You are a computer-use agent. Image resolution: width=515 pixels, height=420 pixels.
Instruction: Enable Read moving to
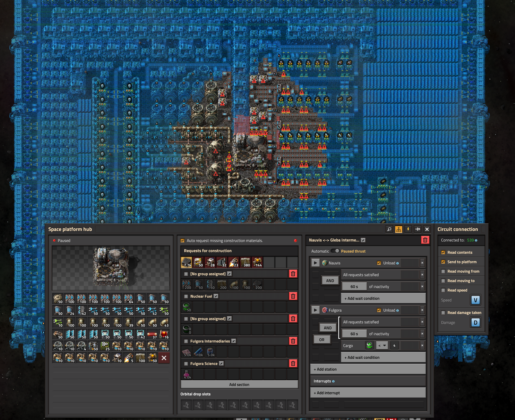(443, 281)
